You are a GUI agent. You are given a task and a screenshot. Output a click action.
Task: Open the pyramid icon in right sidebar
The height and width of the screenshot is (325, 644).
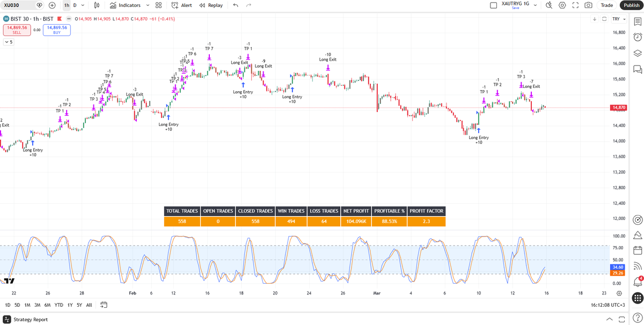638,235
